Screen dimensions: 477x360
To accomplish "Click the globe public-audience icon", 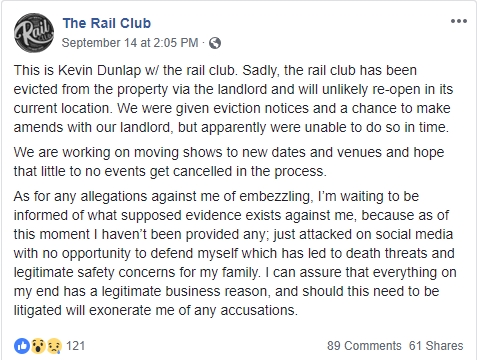I will (215, 43).
